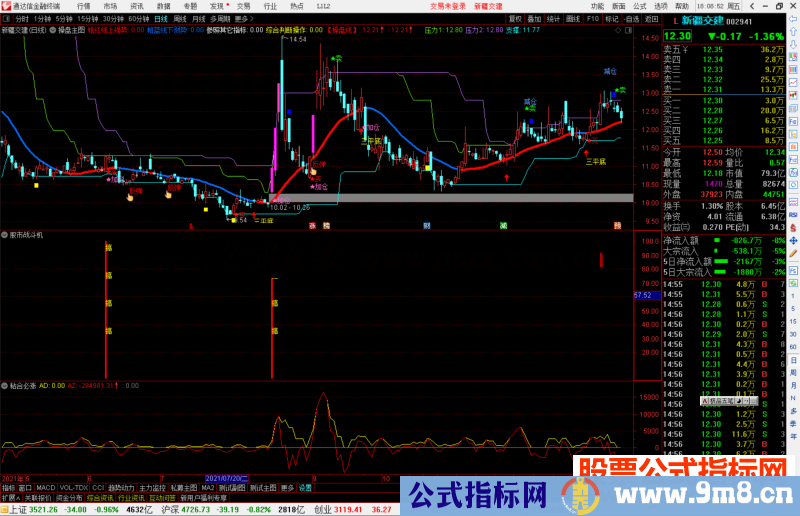Open the 行情 menu
Screen dimensions: 800x516
(x=84, y=6)
